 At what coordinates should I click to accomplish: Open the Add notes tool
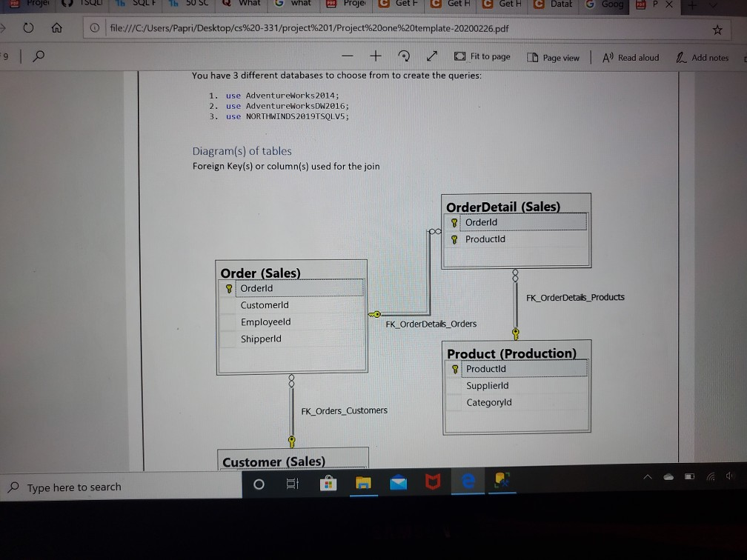coord(700,57)
